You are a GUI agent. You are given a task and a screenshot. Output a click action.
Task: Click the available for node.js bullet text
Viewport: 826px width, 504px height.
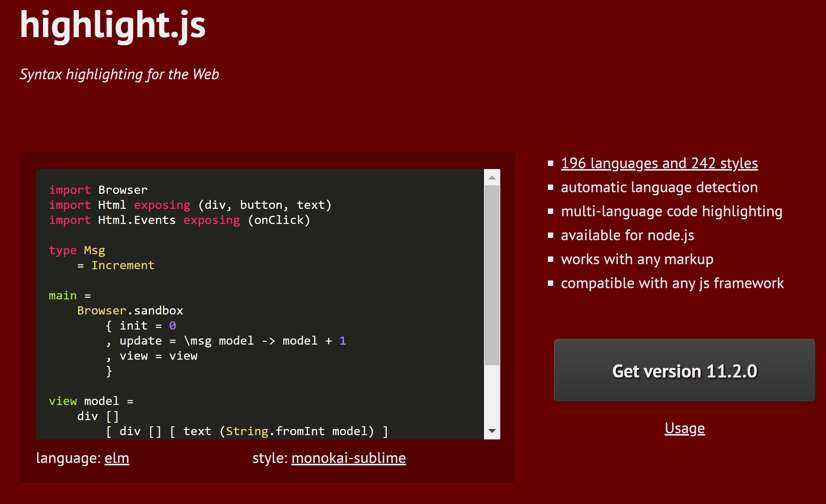coord(627,235)
